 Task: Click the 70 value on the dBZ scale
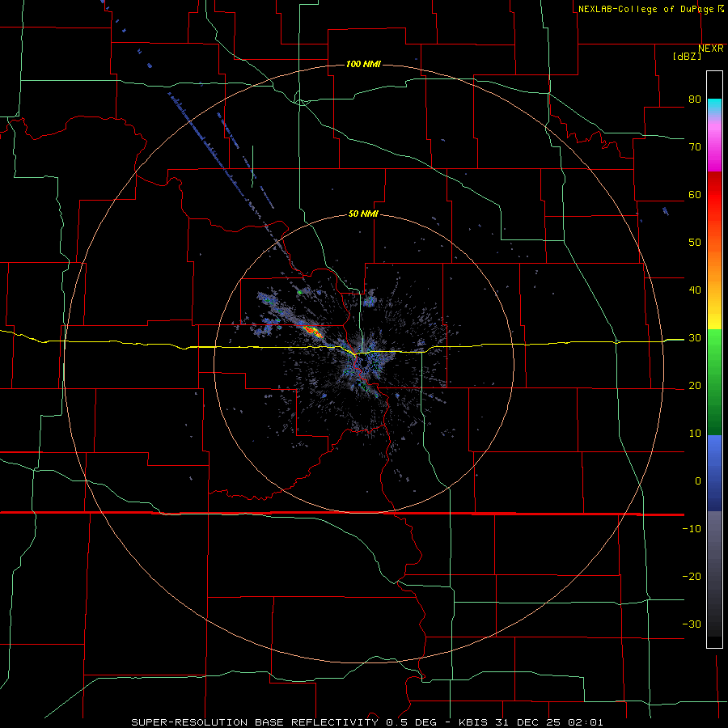click(695, 147)
